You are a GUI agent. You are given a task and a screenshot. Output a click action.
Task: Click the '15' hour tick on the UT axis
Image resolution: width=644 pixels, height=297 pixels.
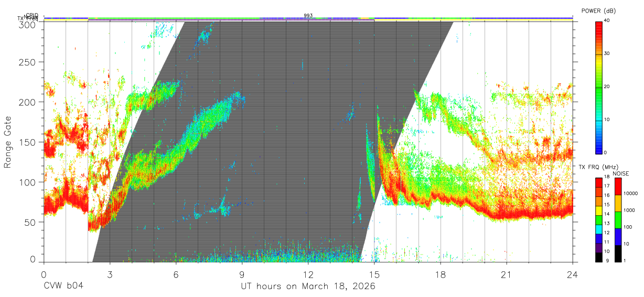(x=374, y=274)
